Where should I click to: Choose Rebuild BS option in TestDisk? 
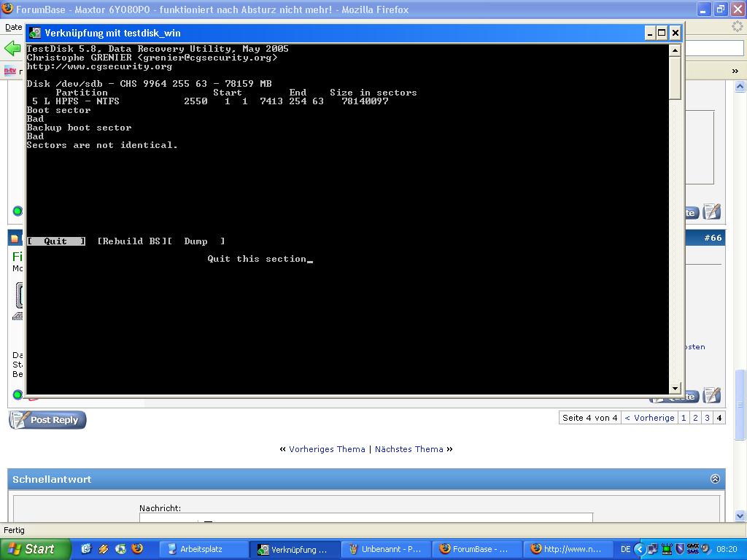tap(132, 241)
